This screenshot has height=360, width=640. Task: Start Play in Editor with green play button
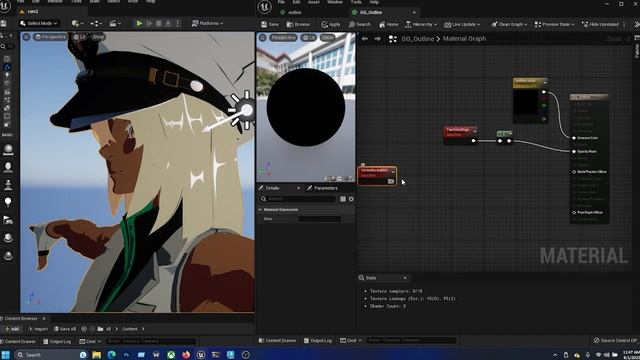tap(139, 24)
